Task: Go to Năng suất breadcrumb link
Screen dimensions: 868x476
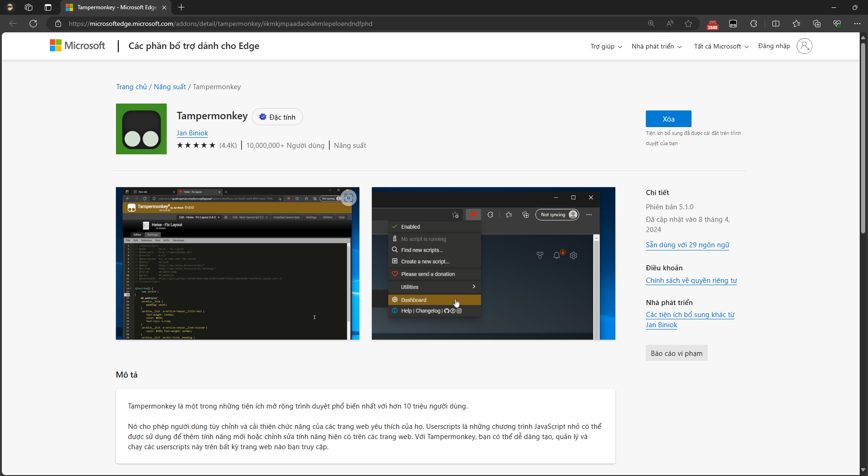Action: tap(170, 87)
